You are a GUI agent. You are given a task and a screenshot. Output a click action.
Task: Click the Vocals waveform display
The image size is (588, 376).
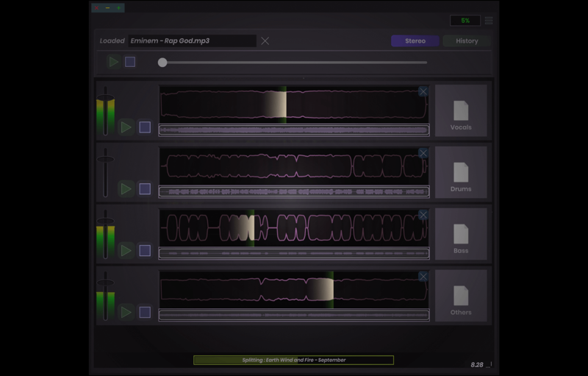(x=294, y=104)
